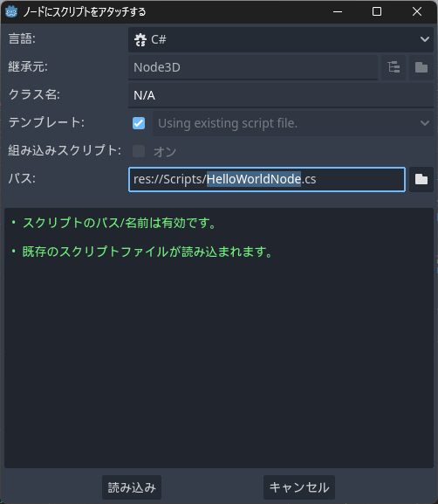Viewport: 438px width, 504px height.
Task: Open file browser folder icon beside パス
Action: point(421,179)
